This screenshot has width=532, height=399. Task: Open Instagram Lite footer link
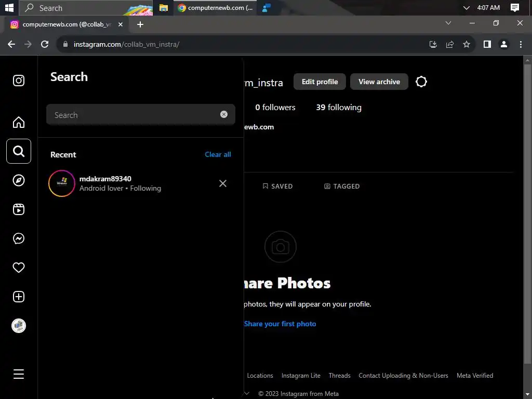coord(301,376)
